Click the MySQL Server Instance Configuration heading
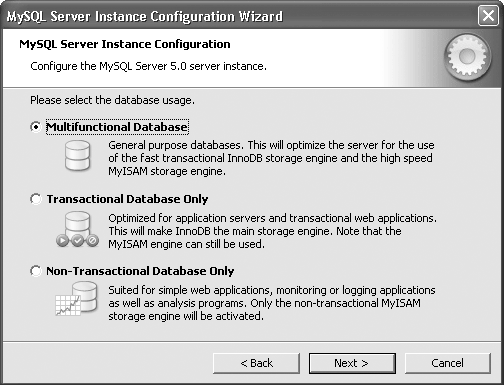Viewport: 504px width, 385px height. point(125,44)
